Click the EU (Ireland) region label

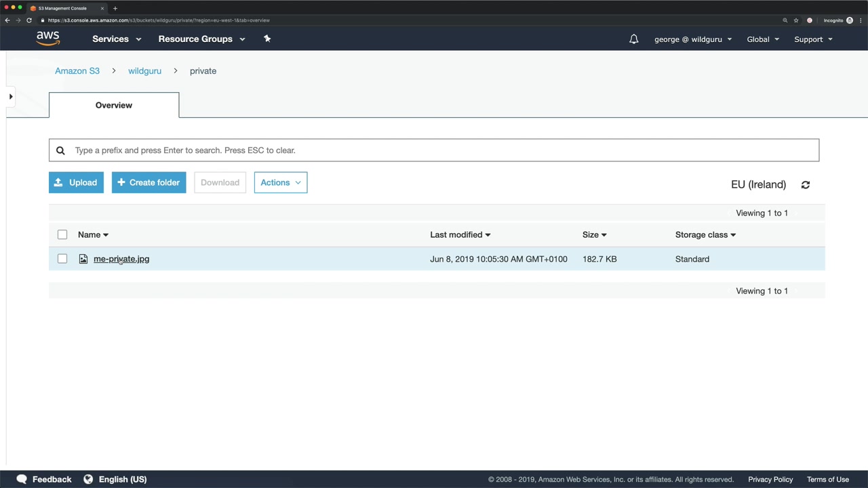pyautogui.click(x=758, y=184)
